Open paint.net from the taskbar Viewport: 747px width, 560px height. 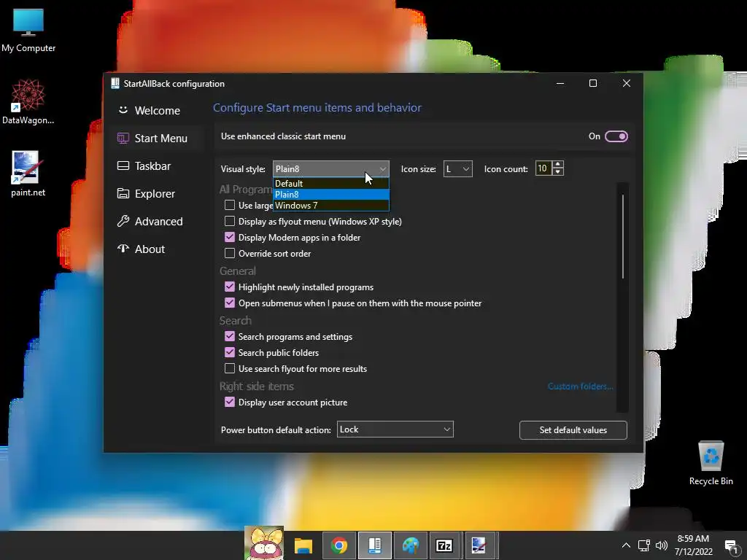pyautogui.click(x=479, y=545)
